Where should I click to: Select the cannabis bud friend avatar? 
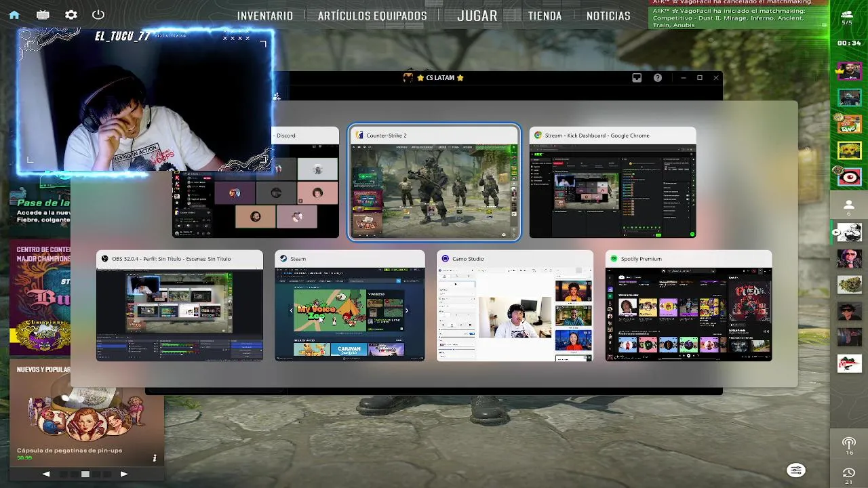849,285
